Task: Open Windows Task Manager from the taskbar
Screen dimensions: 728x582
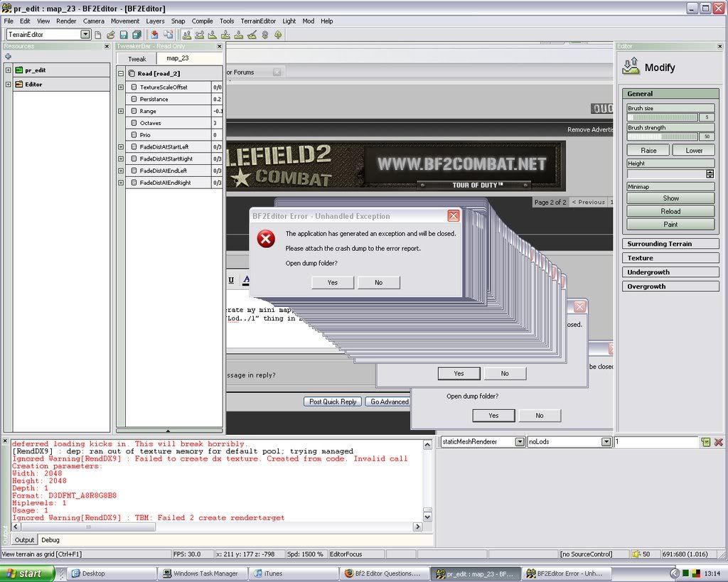Action: click(x=202, y=573)
